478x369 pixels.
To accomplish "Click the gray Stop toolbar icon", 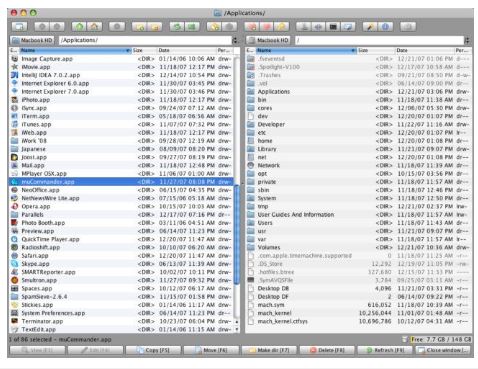I will coord(117,27).
